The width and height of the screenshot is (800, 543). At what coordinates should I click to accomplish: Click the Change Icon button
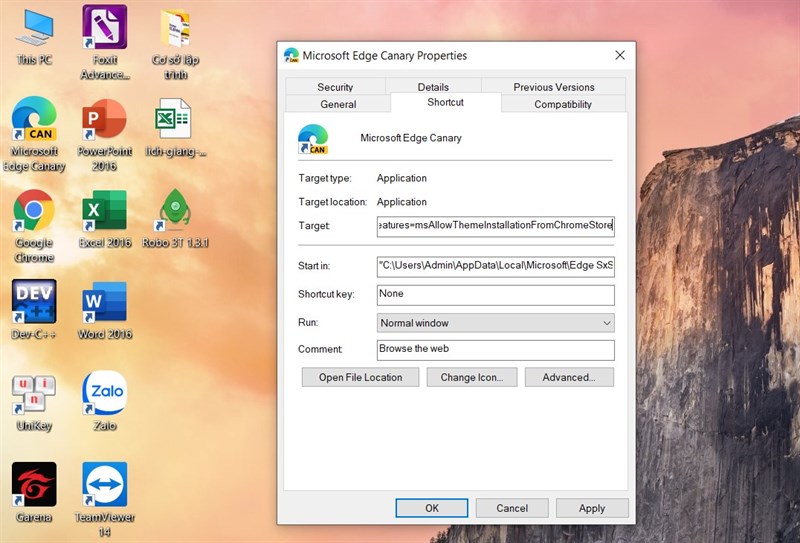[471, 377]
